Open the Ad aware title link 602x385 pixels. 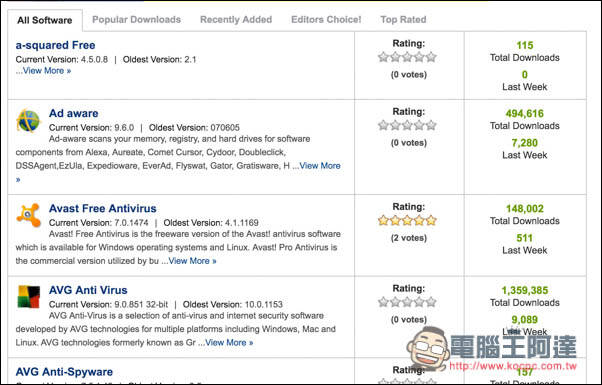coord(73,114)
